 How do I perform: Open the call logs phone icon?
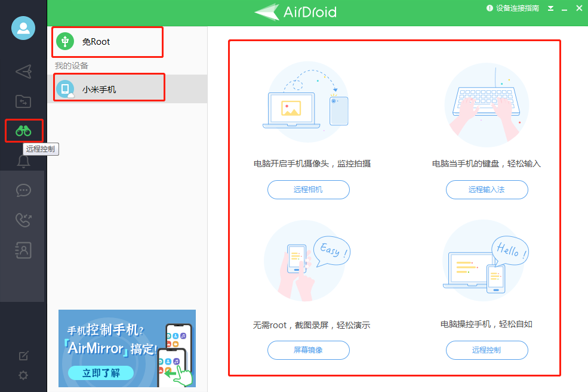click(x=23, y=220)
